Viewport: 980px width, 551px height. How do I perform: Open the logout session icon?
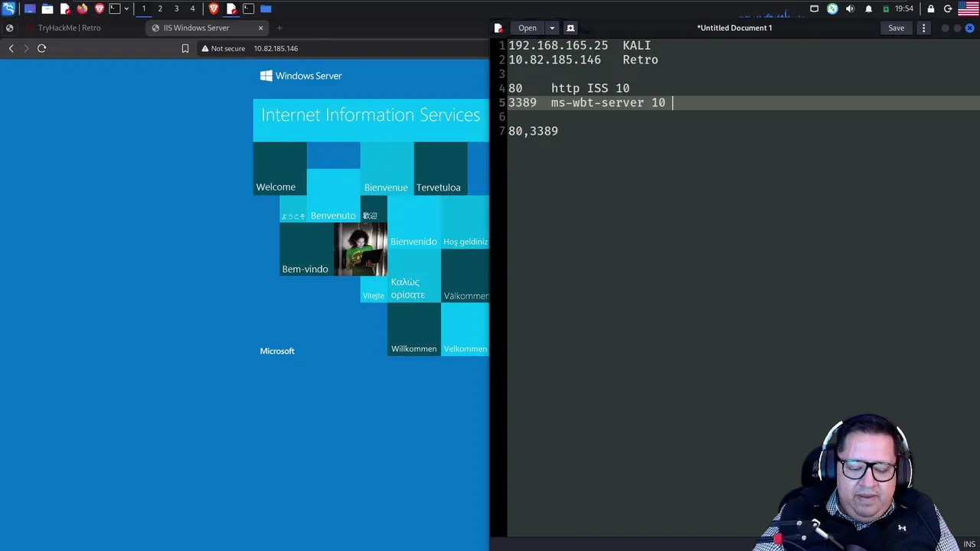point(948,8)
